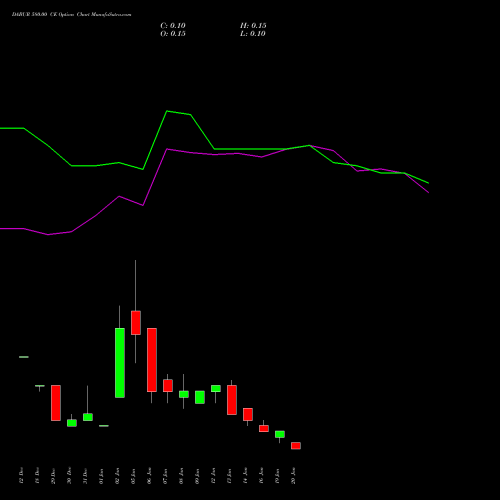Click the right end of the purple indicator line
Viewport: 500px width, 500px height.
point(428,193)
